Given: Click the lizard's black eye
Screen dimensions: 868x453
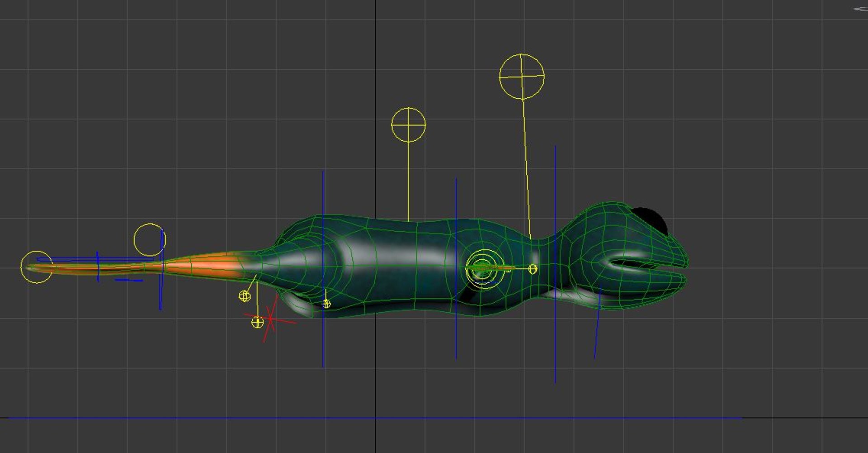Looking at the screenshot, I should pyautogui.click(x=651, y=219).
